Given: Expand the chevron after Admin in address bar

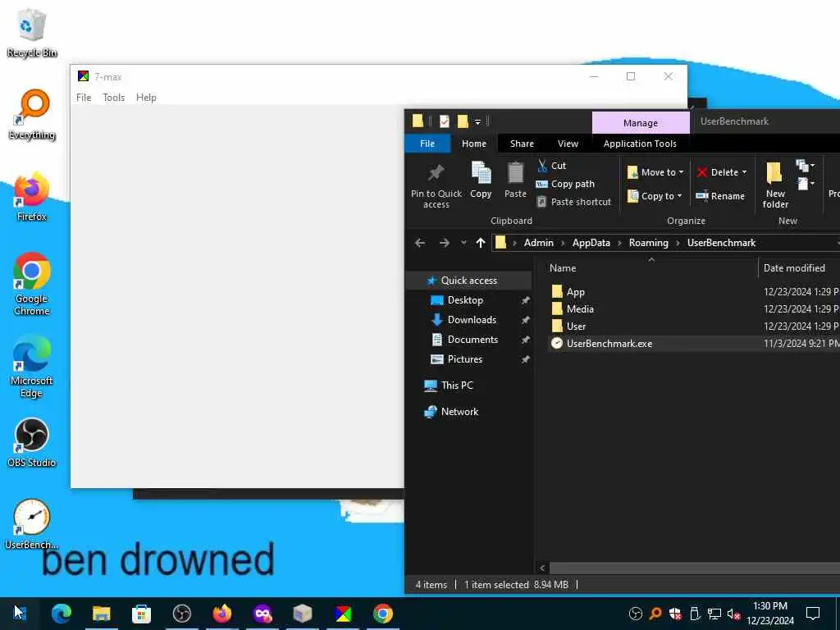Looking at the screenshot, I should 563,243.
